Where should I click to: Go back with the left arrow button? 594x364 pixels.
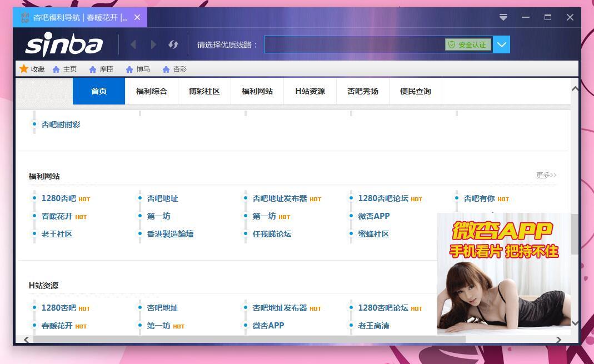click(133, 44)
